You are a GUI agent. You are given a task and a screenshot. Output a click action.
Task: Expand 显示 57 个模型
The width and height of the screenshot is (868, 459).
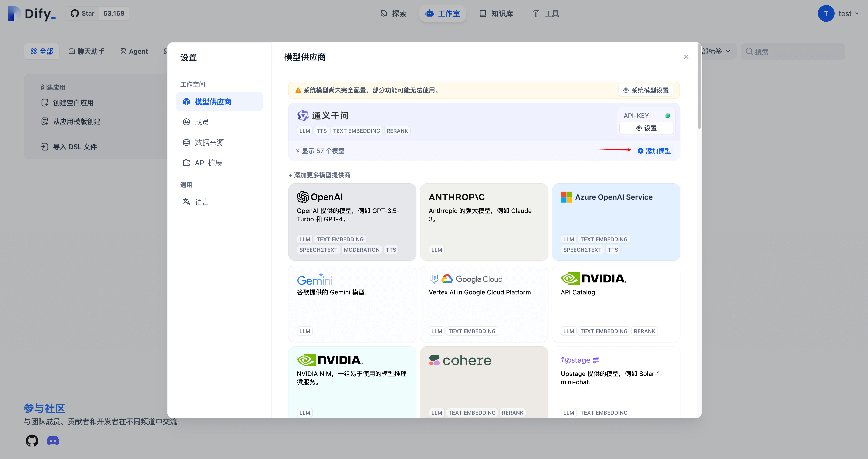320,151
